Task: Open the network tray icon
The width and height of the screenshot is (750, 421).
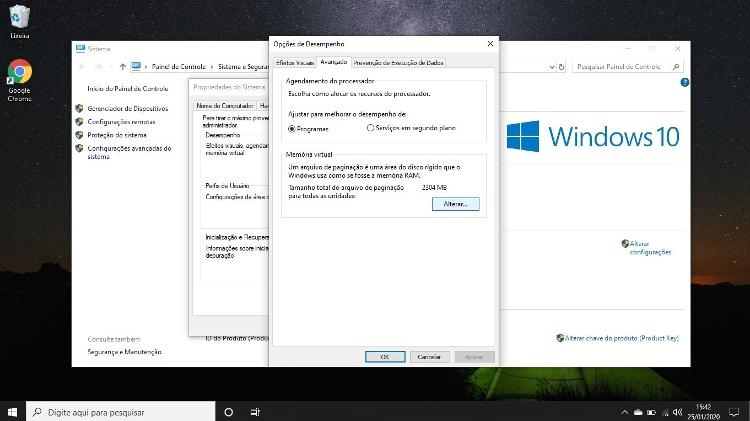Action: pos(665,412)
